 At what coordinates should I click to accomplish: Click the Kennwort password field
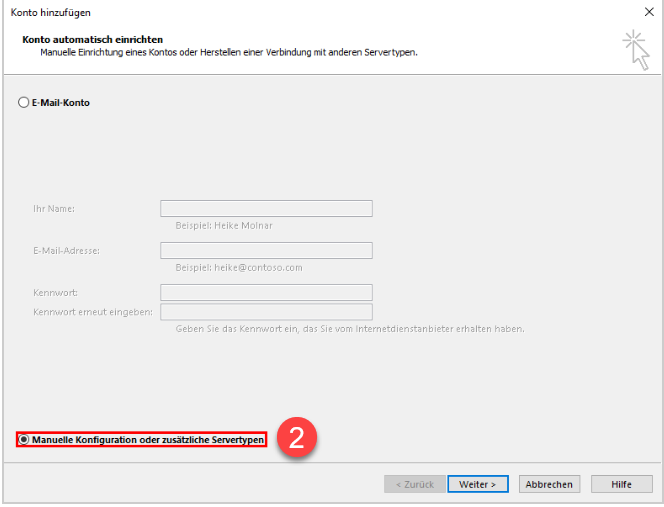pos(266,292)
